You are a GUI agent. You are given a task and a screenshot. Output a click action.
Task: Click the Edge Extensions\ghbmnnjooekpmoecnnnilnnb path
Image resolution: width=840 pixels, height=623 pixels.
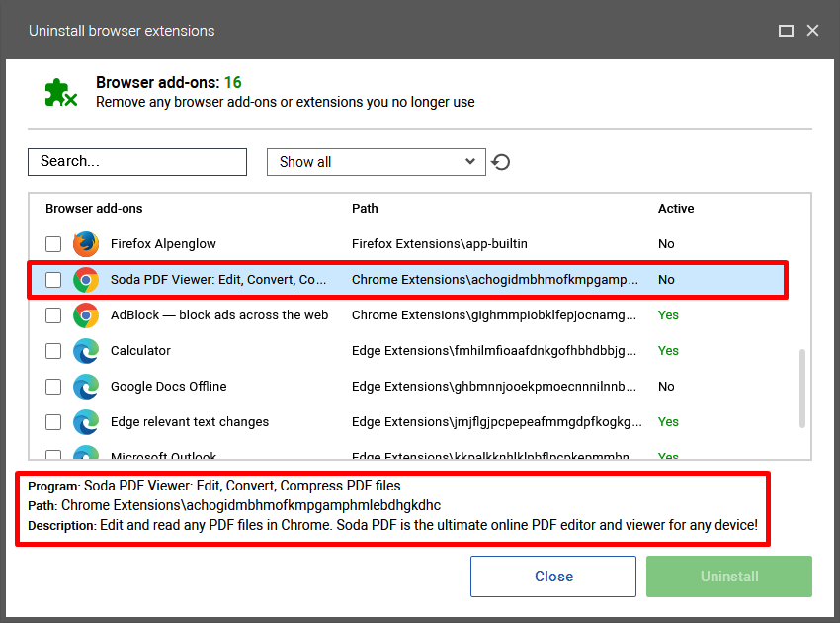[494, 387]
